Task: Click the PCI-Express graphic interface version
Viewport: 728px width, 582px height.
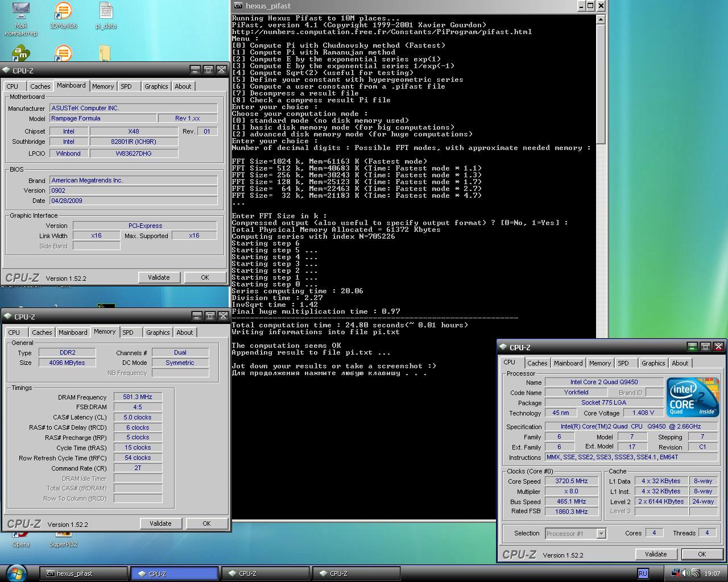Action: pos(145,226)
